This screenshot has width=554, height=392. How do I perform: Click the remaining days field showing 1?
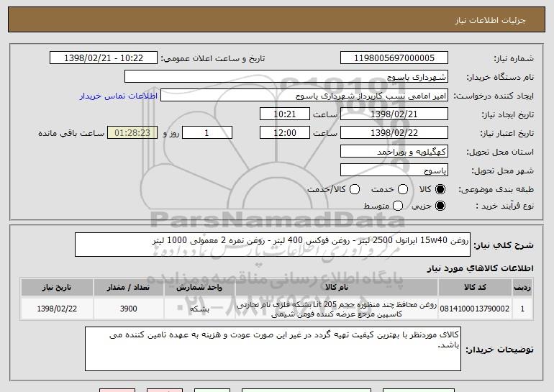click(x=207, y=133)
